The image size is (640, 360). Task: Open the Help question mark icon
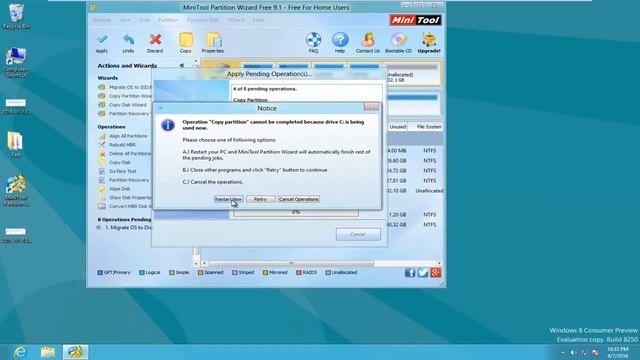click(340, 40)
